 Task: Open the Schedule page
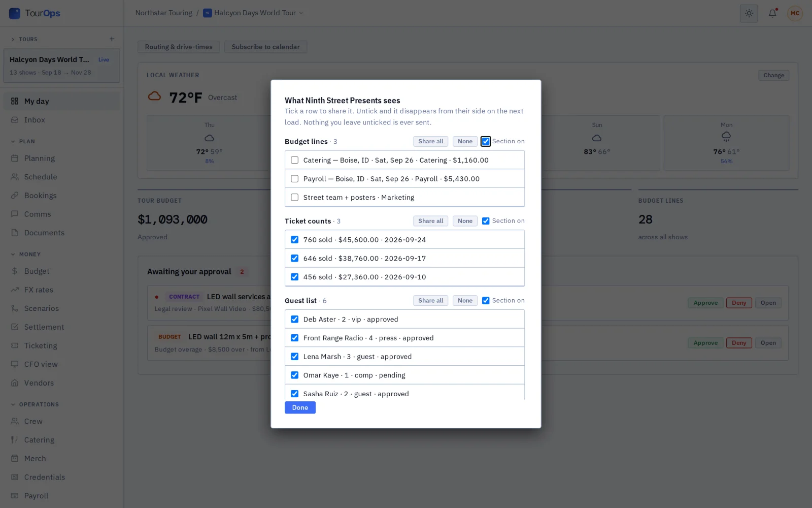[x=62, y=177]
